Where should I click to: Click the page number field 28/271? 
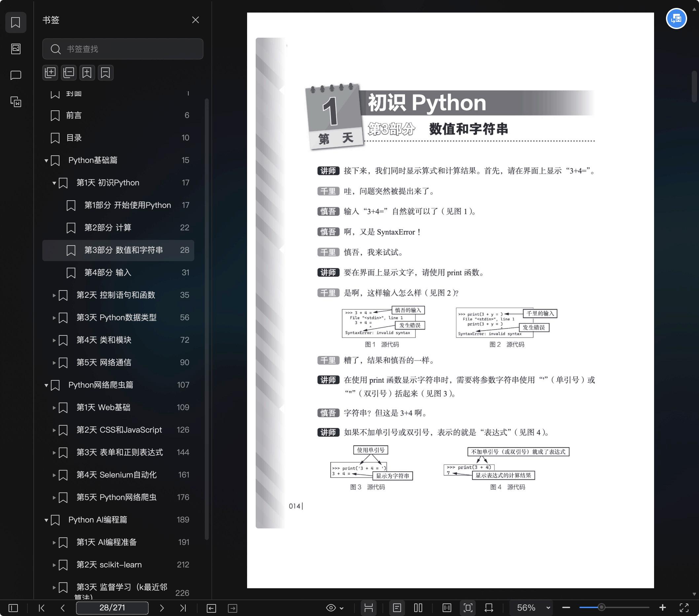tap(112, 608)
